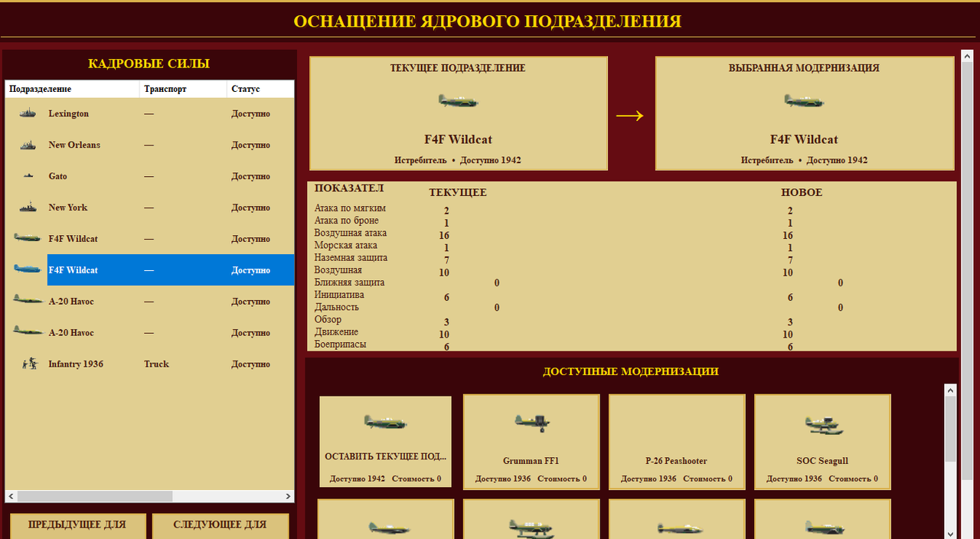The image size is (980, 539).
Task: Click the Infantry 1936 soldier icon
Action: point(30,364)
